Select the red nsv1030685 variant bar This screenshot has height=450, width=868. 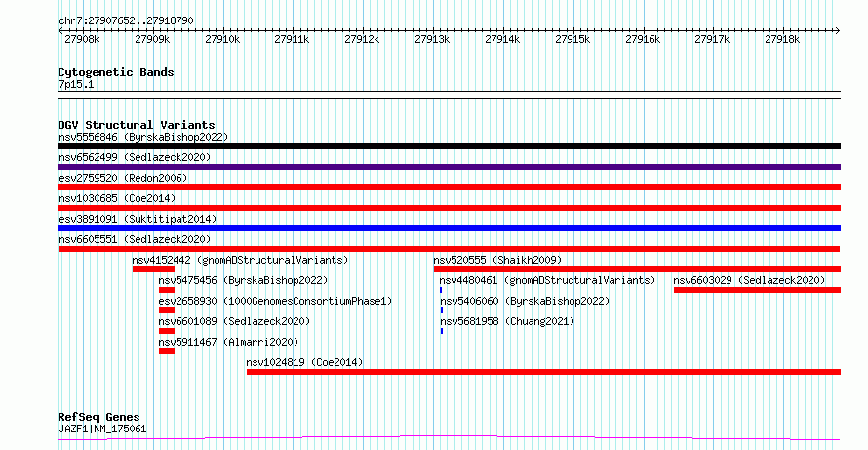point(449,208)
